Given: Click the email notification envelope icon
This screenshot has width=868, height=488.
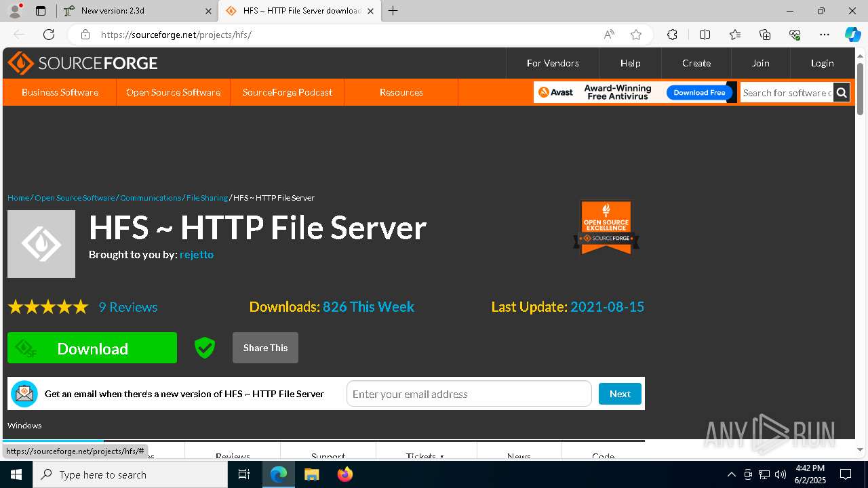Looking at the screenshot, I should pos(24,394).
